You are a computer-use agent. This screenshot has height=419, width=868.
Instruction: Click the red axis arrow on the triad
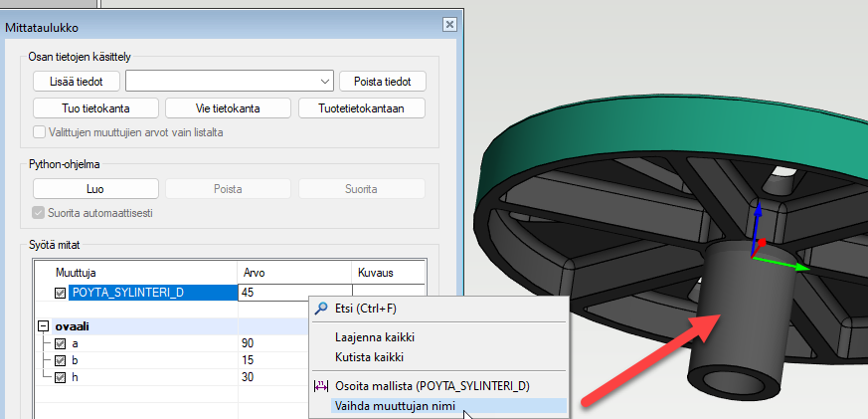pos(761,242)
